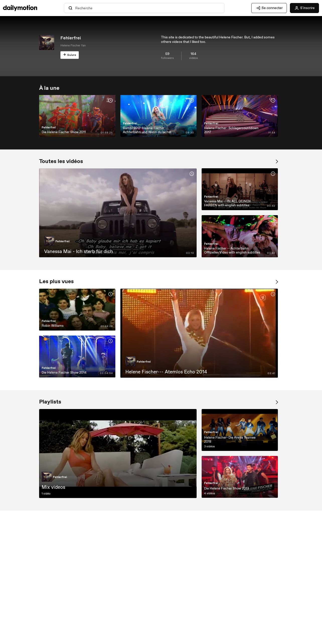322x644 pixels.
Task: Click the search magnifier icon
Action: [x=70, y=8]
